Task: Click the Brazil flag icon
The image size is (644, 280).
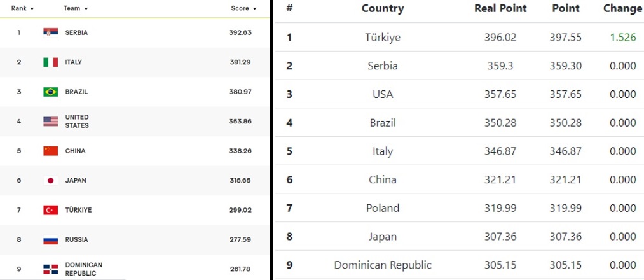Action: (x=50, y=92)
